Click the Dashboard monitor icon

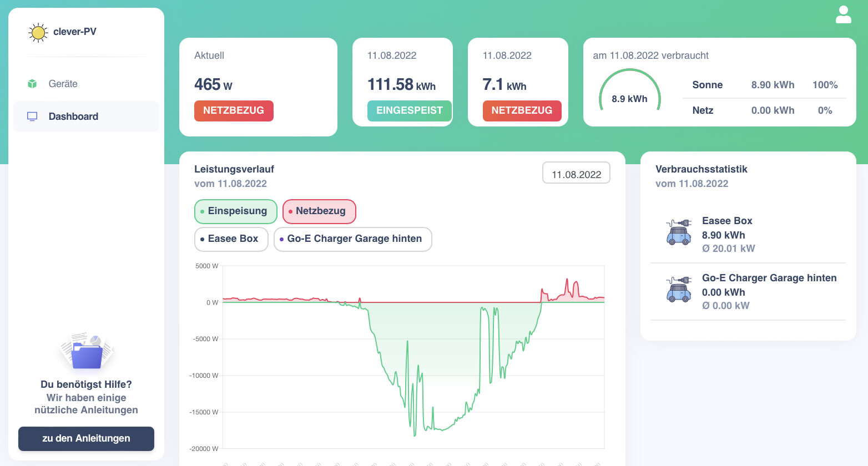(32, 116)
